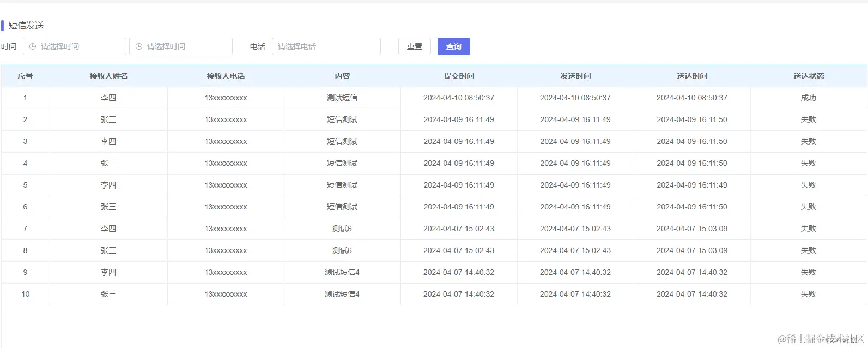Click the phone number in row 3
The width and height of the screenshot is (868, 348).
click(226, 141)
